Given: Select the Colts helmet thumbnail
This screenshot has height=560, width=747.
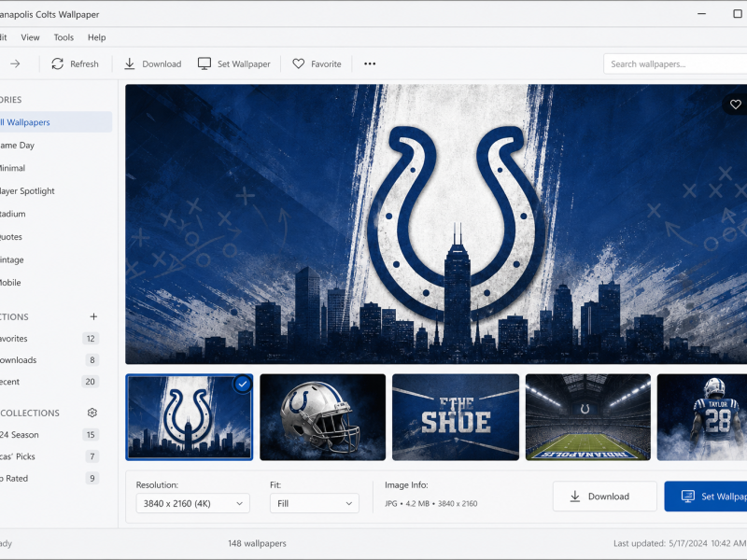Looking at the screenshot, I should [x=322, y=417].
